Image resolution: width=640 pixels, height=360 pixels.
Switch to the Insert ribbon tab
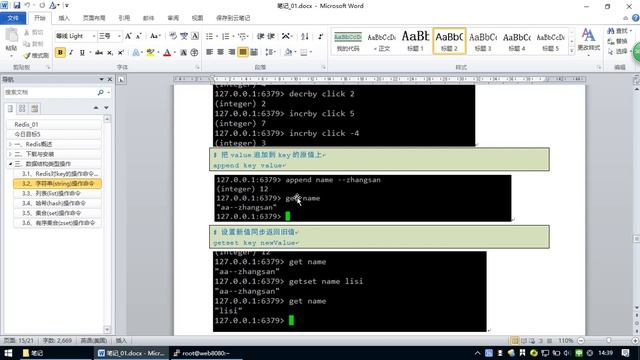tap(64, 18)
